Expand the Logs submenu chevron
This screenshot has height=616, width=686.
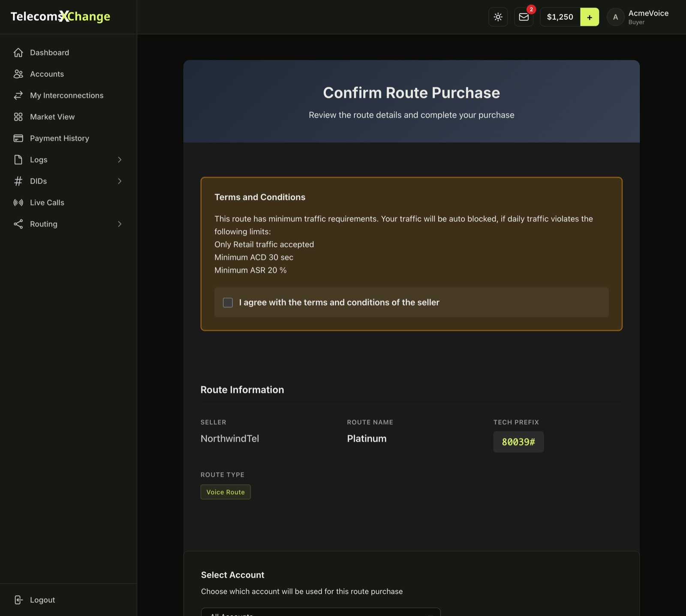(120, 159)
